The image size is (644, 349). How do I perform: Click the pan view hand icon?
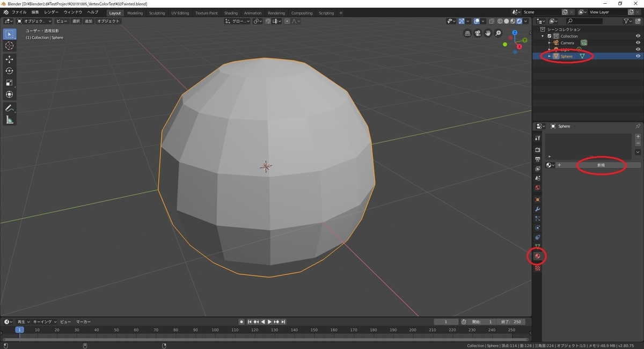(x=488, y=33)
